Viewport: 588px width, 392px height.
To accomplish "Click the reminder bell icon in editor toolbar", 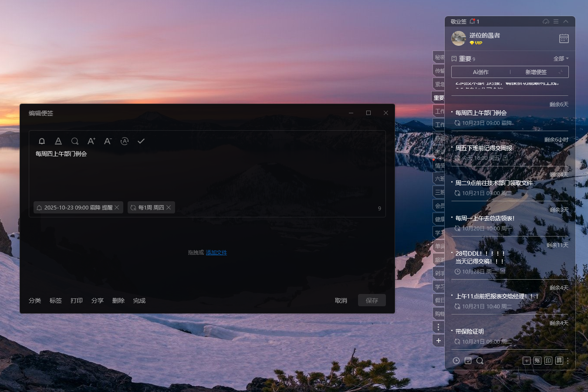I will point(42,141).
